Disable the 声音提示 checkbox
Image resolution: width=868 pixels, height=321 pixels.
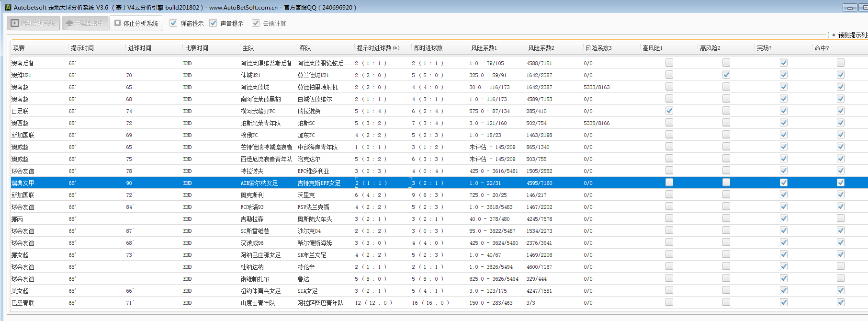tap(213, 23)
